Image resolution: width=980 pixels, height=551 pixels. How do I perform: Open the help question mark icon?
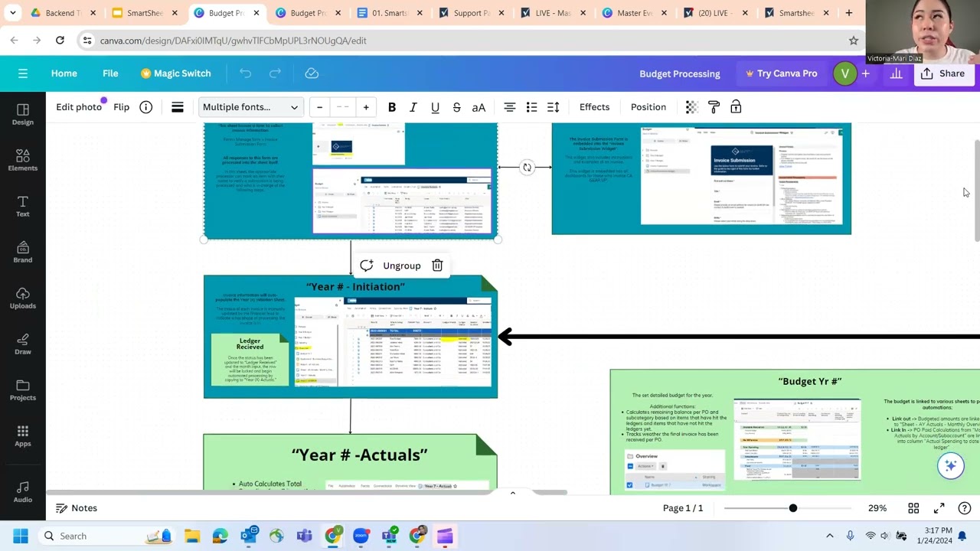coord(965,508)
